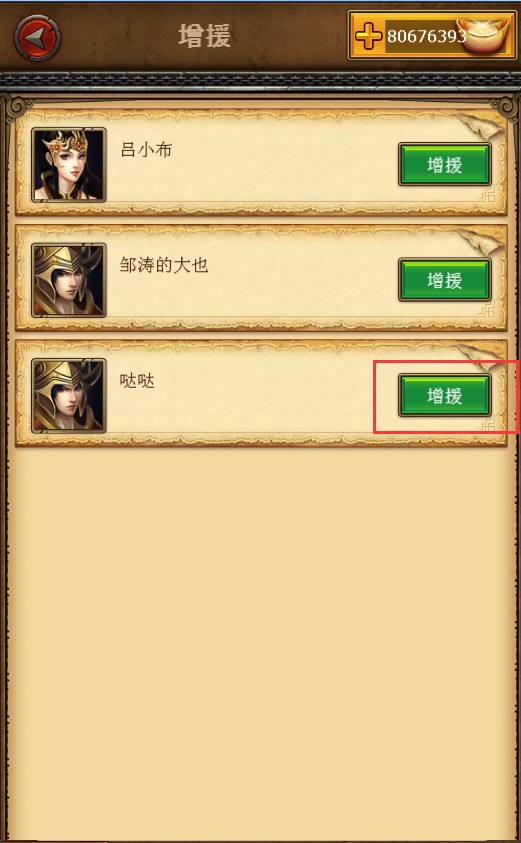
Task: Select the player name 哒哒
Action: pos(138,381)
